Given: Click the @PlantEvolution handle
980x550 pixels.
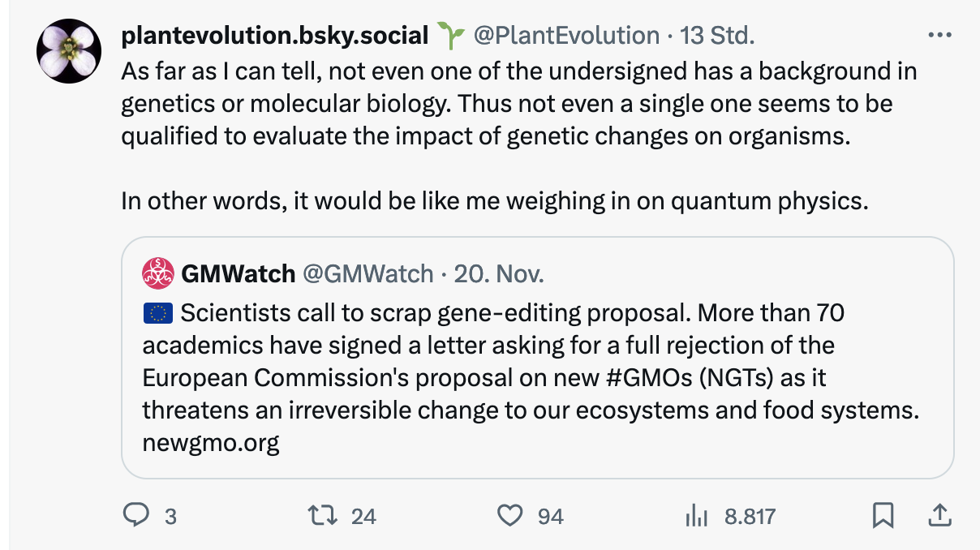Looking at the screenshot, I should pos(565,36).
